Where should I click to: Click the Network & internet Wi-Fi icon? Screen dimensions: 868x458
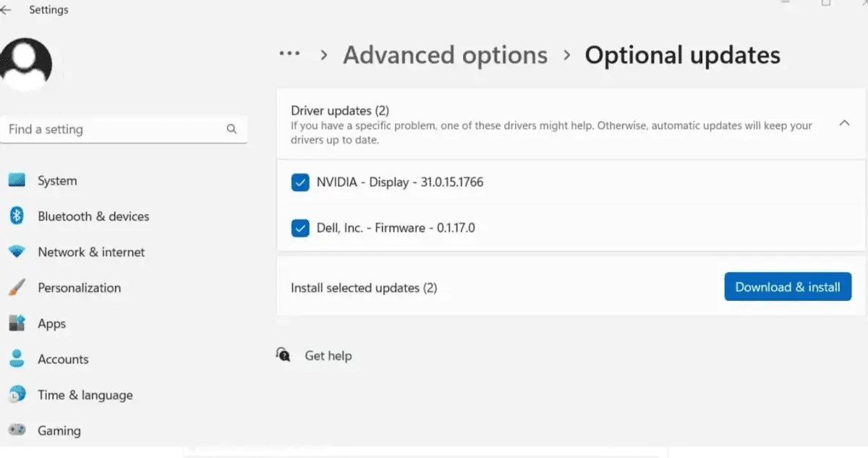tap(17, 252)
